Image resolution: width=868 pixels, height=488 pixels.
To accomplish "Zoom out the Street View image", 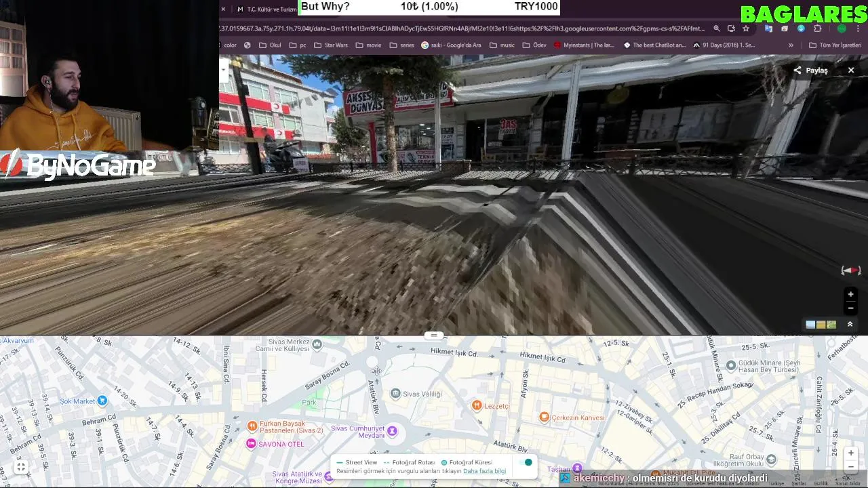I will point(850,308).
